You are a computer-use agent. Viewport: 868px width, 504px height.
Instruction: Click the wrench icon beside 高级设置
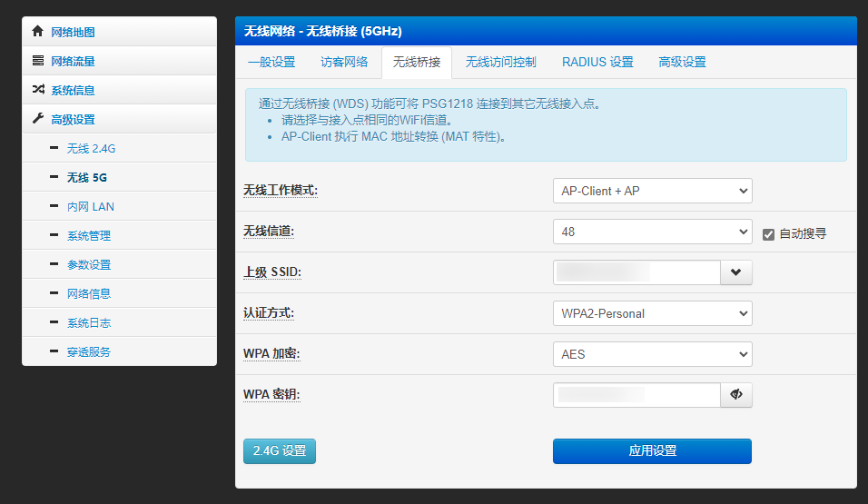(x=37, y=119)
